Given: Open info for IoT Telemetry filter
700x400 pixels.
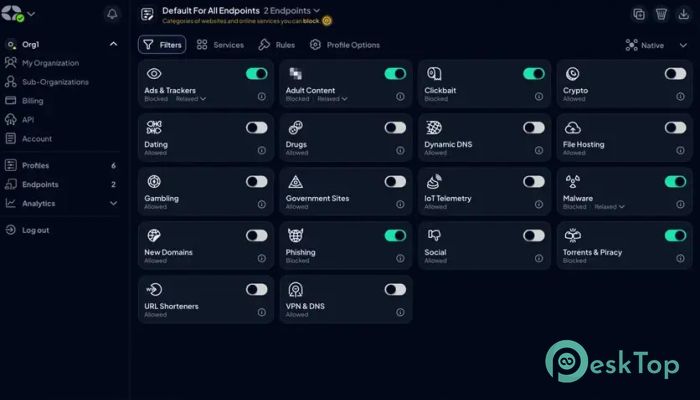Looking at the screenshot, I should [539, 204].
